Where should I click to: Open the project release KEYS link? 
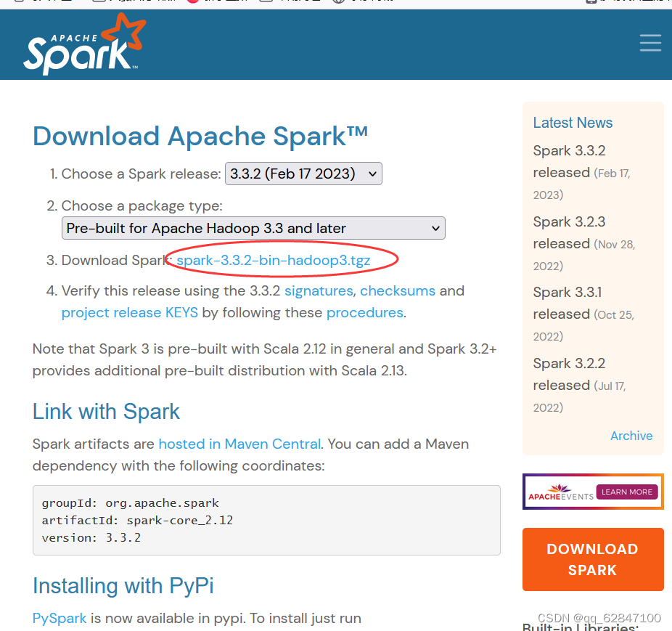click(130, 313)
